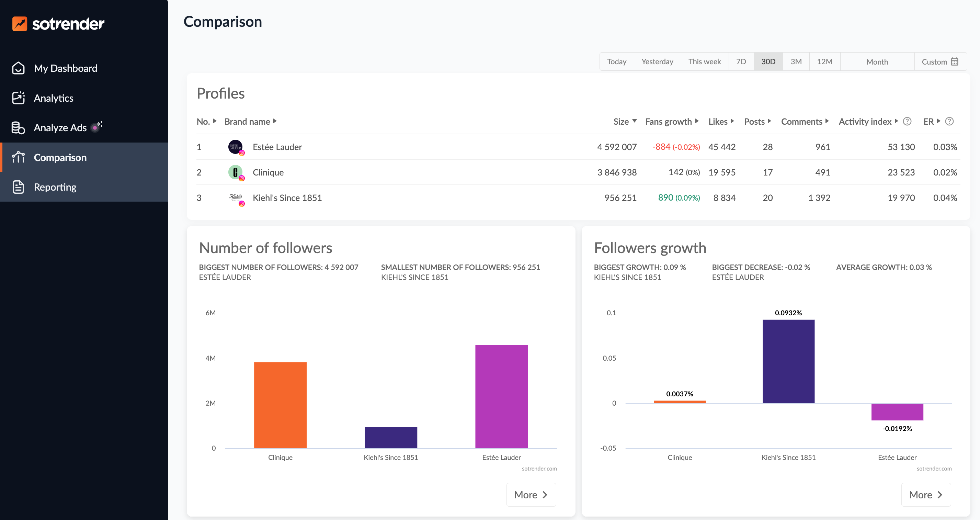The image size is (980, 520).
Task: Click the Reporting document icon
Action: 18,187
